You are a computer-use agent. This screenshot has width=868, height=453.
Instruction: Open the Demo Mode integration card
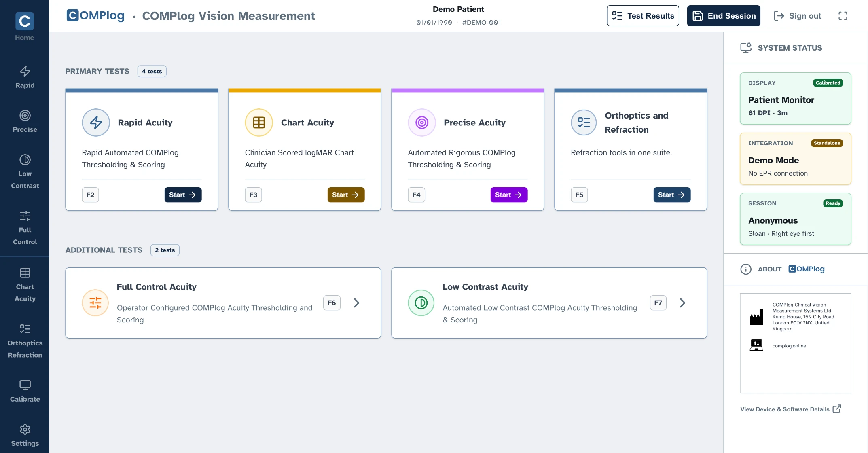click(795, 159)
